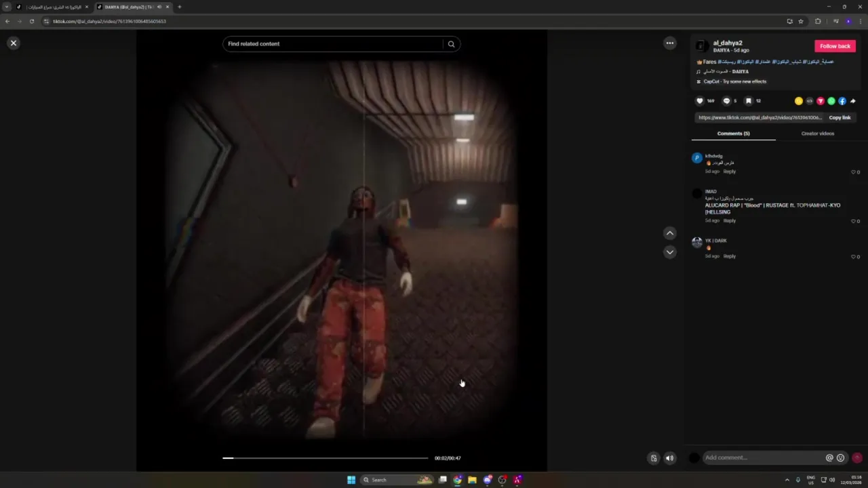The width and height of the screenshot is (868, 488).
Task: Open kfhdvdg's commenter avatar
Action: pyautogui.click(x=696, y=158)
